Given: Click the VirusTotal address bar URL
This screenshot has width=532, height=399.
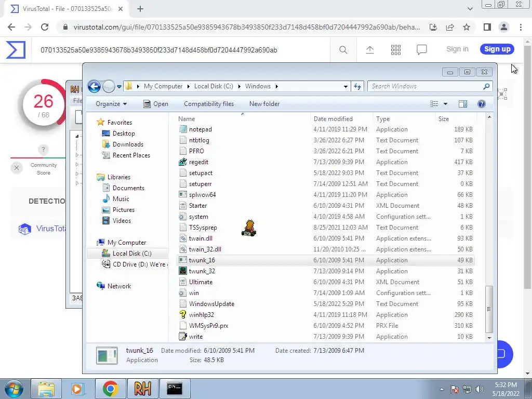Looking at the screenshot, I should click(x=247, y=27).
